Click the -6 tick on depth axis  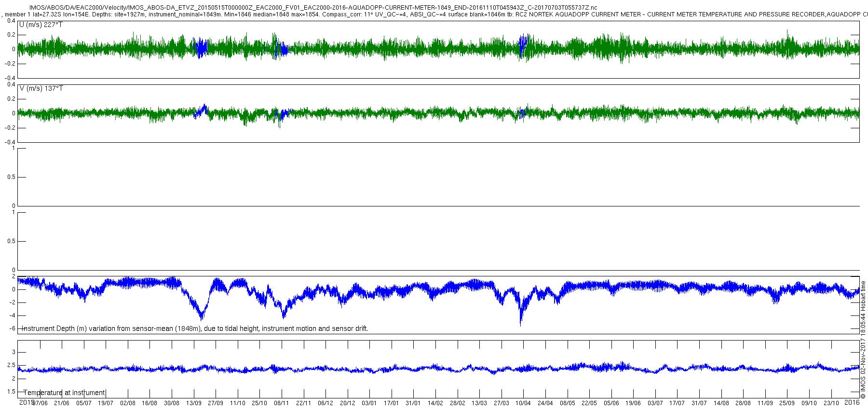12,328
